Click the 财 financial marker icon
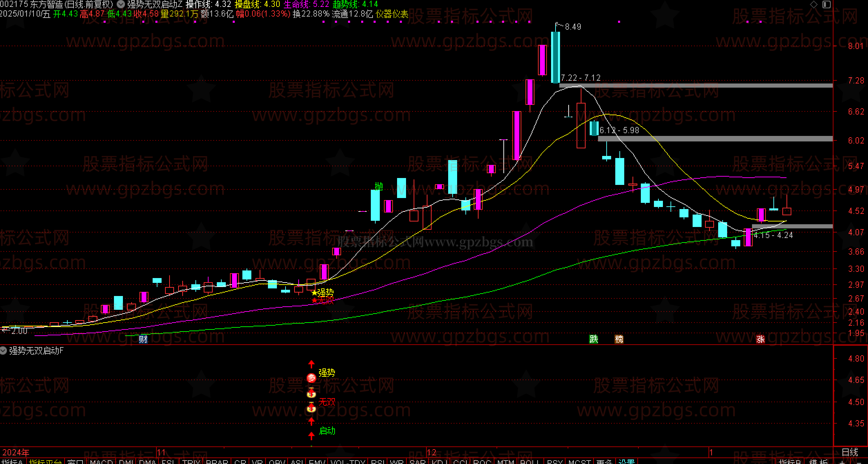The image size is (868, 464). pyautogui.click(x=143, y=339)
